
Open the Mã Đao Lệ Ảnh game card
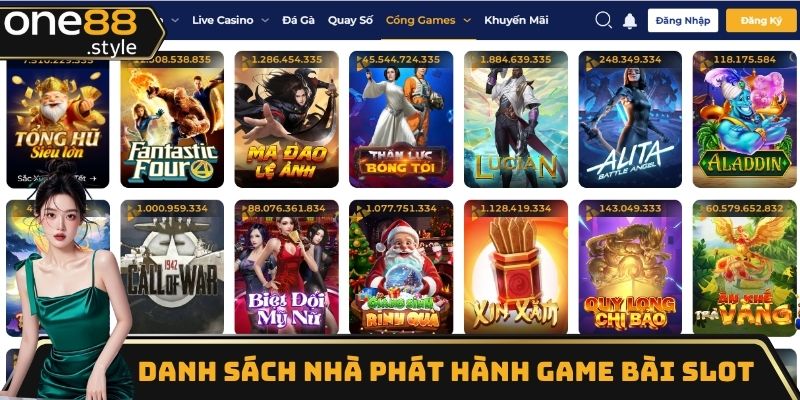286,119
